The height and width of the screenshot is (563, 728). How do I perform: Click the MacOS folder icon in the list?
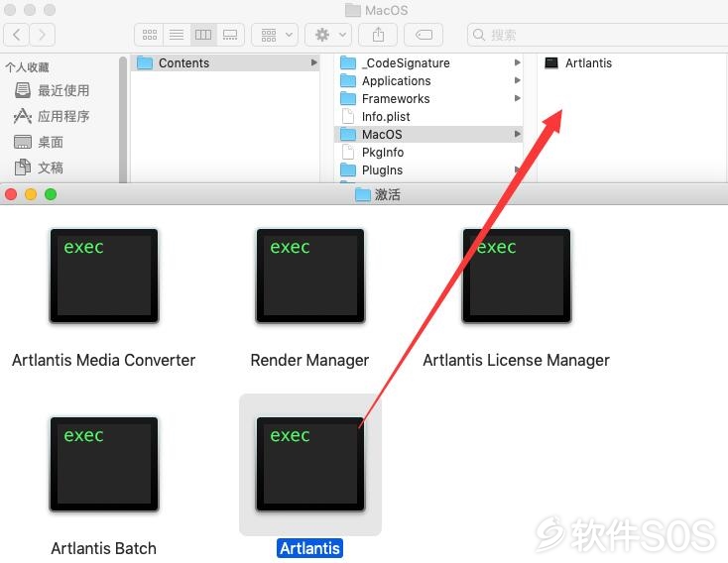pos(348,134)
